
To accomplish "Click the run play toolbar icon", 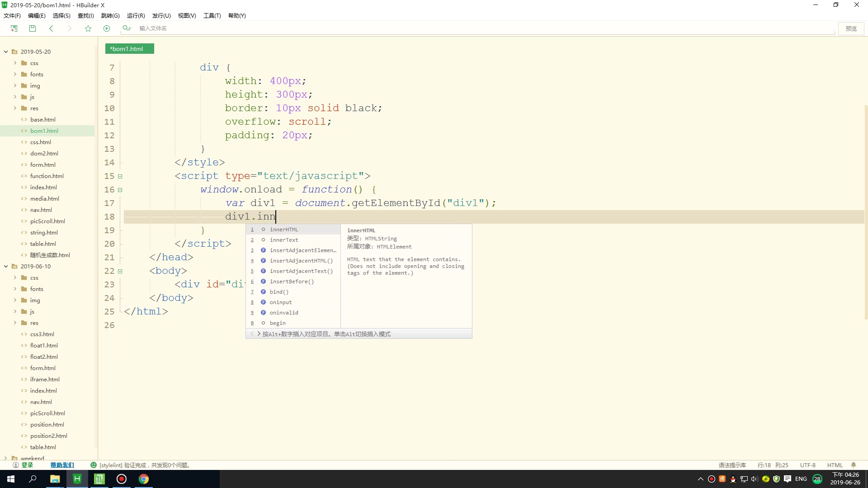I will (107, 28).
